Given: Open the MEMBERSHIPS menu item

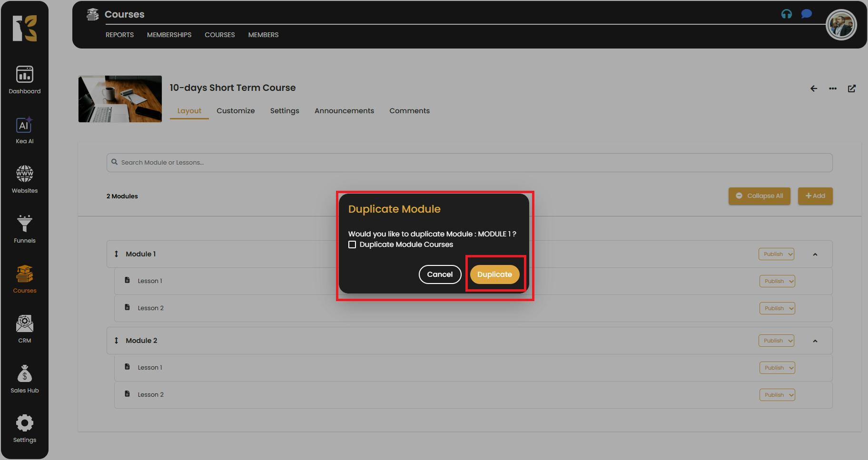Looking at the screenshot, I should pos(169,35).
